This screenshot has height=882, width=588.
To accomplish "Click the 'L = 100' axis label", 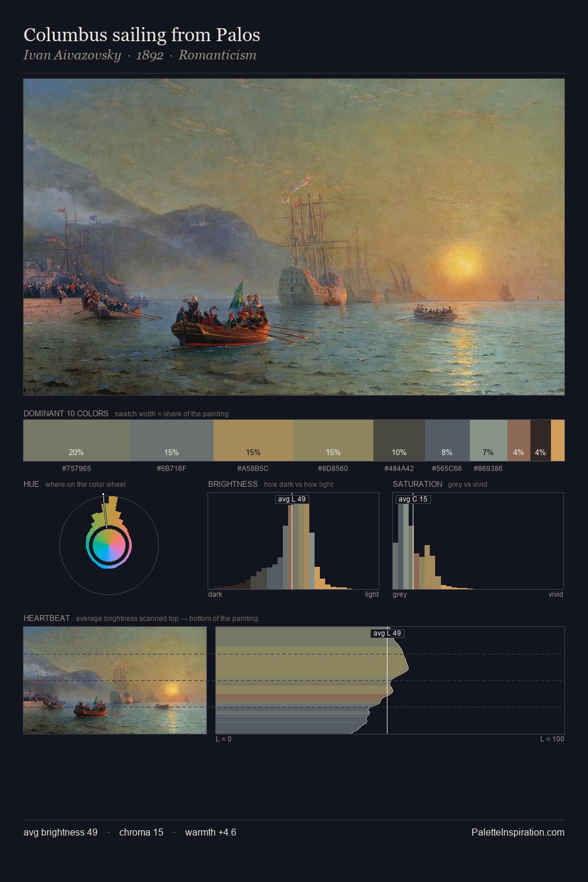I will [x=552, y=739].
